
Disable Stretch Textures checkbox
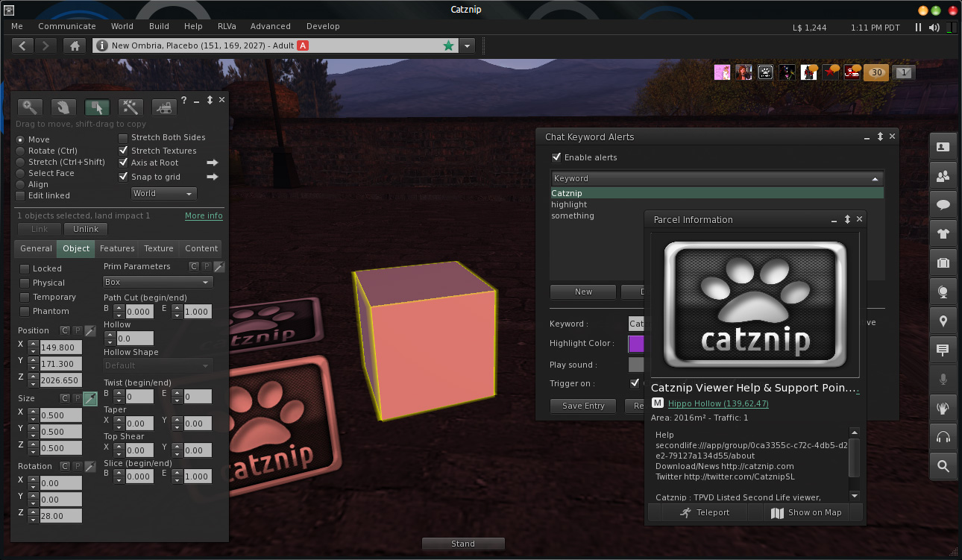[x=124, y=151]
